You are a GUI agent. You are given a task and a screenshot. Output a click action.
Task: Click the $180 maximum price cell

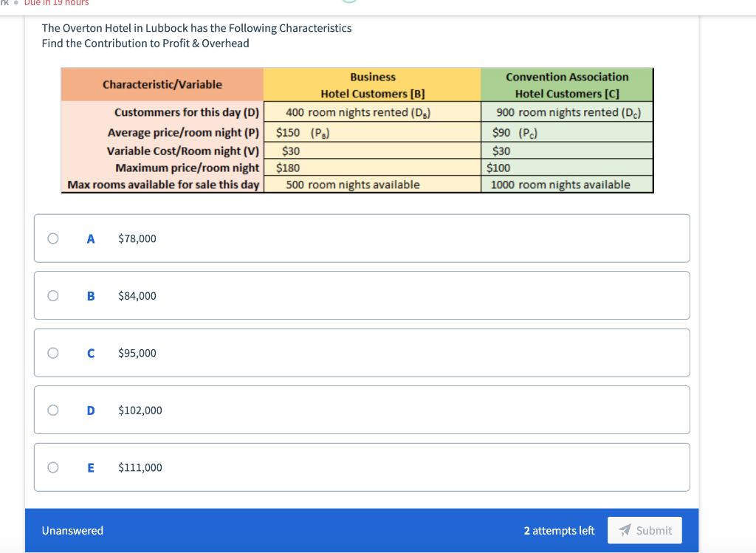(373, 168)
